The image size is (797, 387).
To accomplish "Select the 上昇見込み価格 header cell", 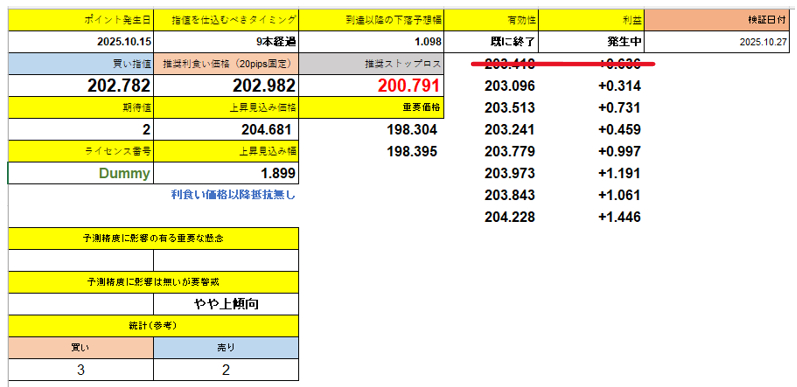I will coord(226,108).
